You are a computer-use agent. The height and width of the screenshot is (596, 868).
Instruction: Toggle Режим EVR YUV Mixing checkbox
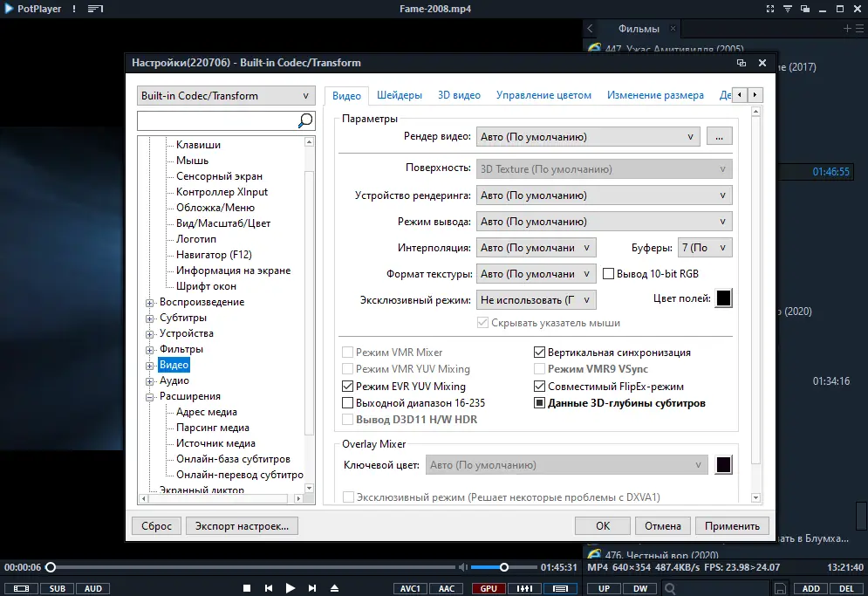point(348,386)
